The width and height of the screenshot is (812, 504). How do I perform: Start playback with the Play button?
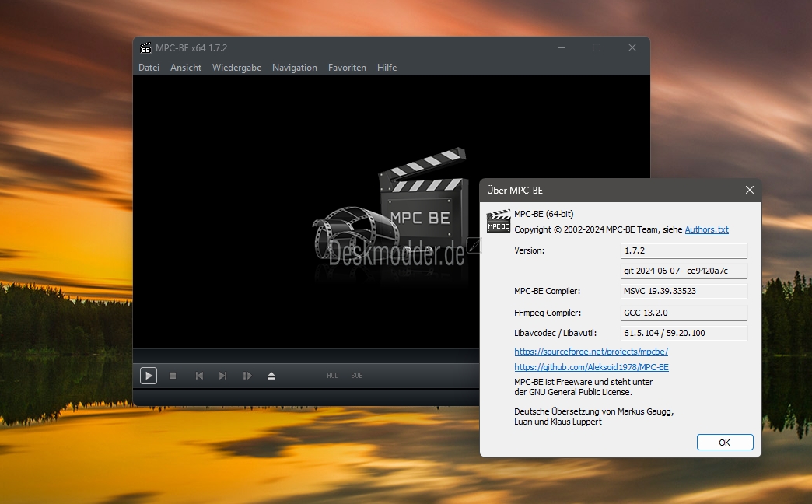pos(148,376)
